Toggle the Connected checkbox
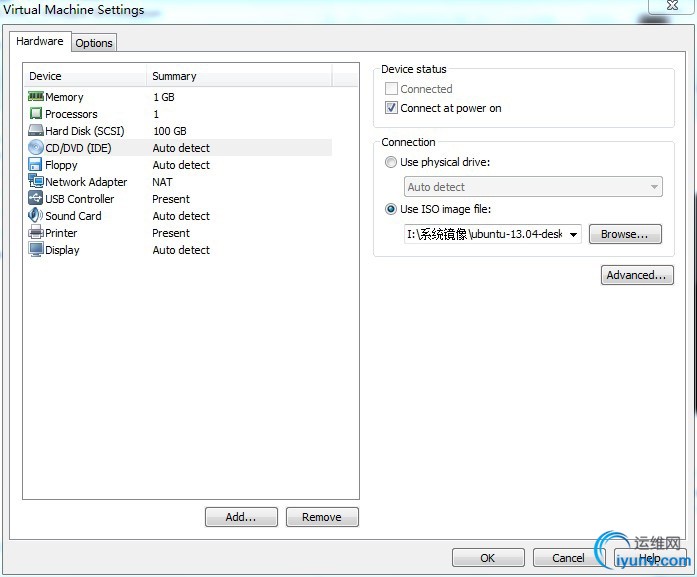The image size is (697, 577). click(x=391, y=88)
